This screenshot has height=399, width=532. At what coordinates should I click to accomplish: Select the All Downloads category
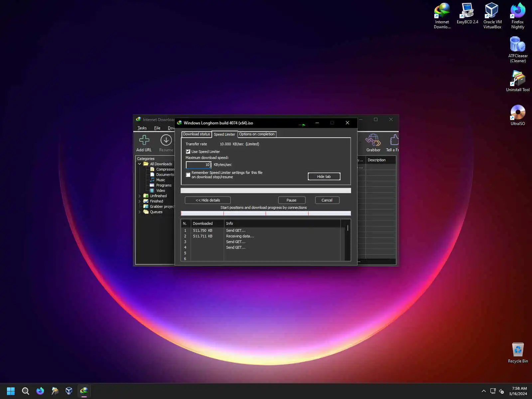click(158, 164)
